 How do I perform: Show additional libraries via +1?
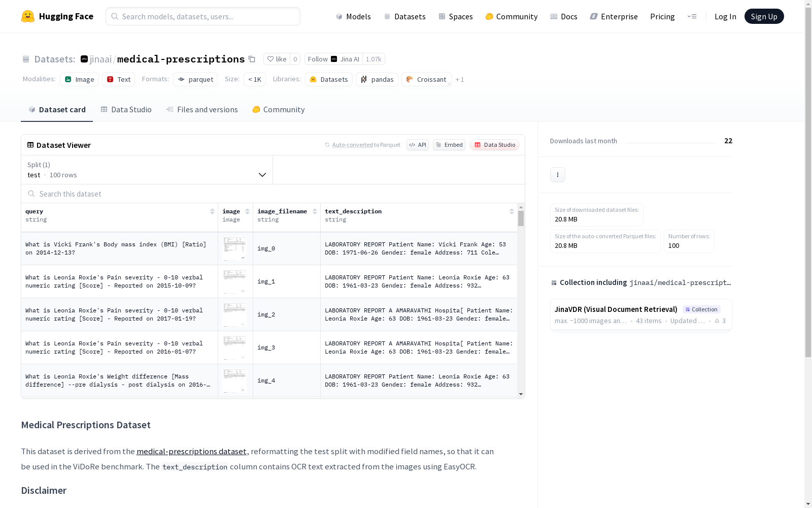click(460, 79)
